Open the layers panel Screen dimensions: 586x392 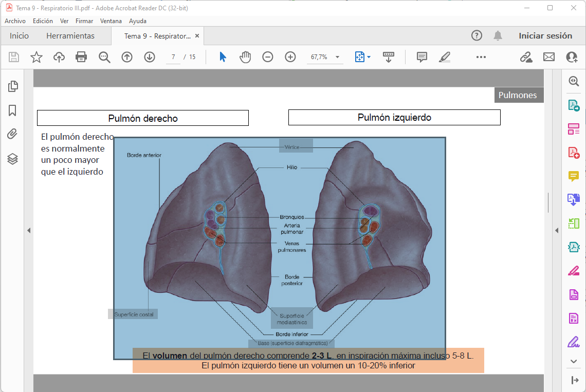tap(13, 159)
